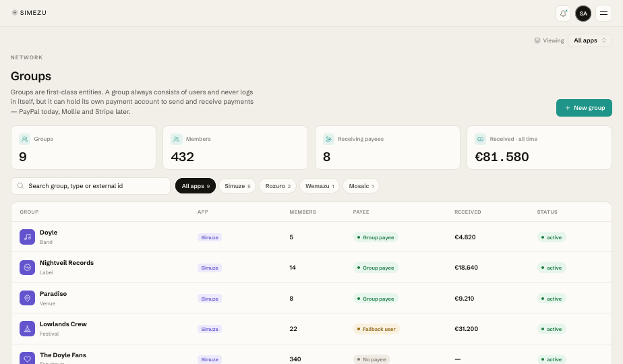Open the Lowlands Crew group
Screen dimensions: 623x364
311,329
